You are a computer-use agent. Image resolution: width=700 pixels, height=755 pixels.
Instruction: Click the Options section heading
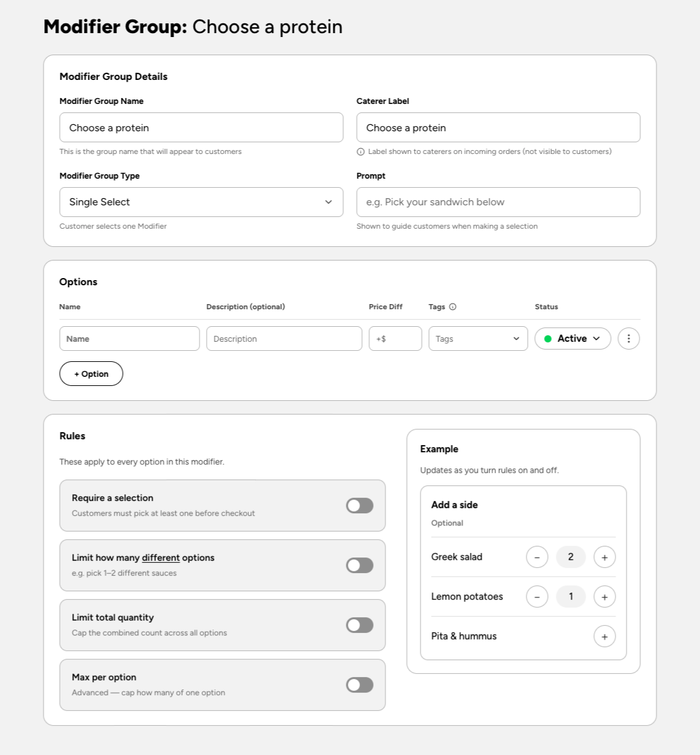click(78, 282)
